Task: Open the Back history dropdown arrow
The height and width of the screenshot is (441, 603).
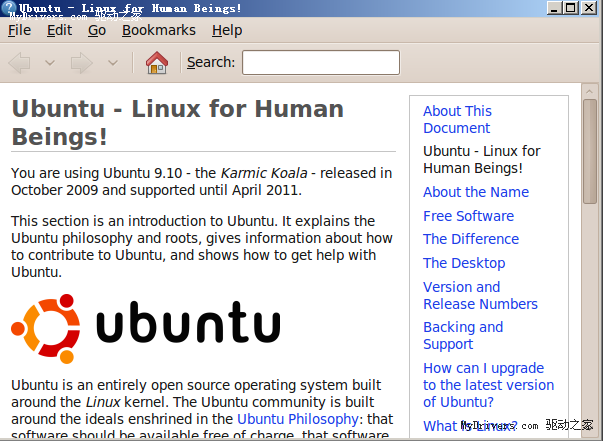Action: click(x=50, y=62)
